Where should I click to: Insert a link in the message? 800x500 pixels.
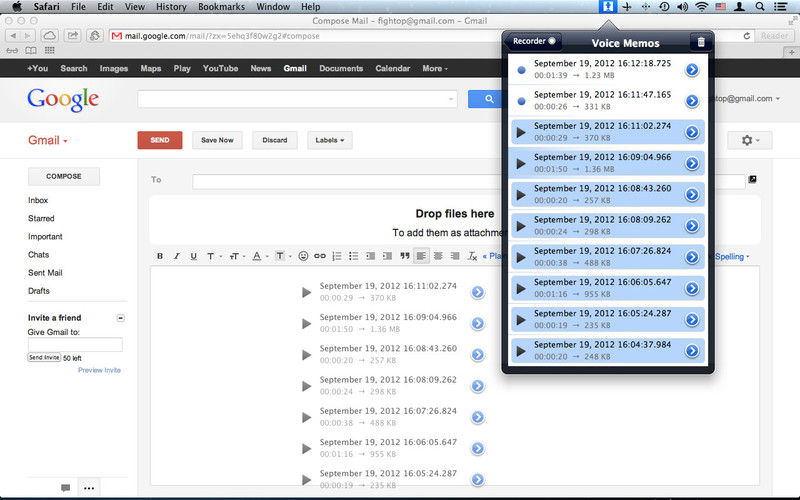tap(320, 256)
